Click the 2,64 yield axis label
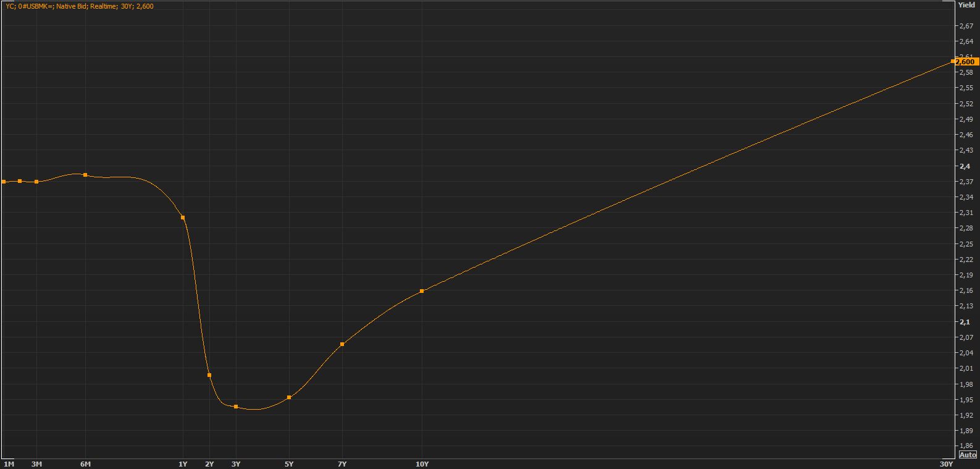The image size is (980, 469). click(966, 41)
